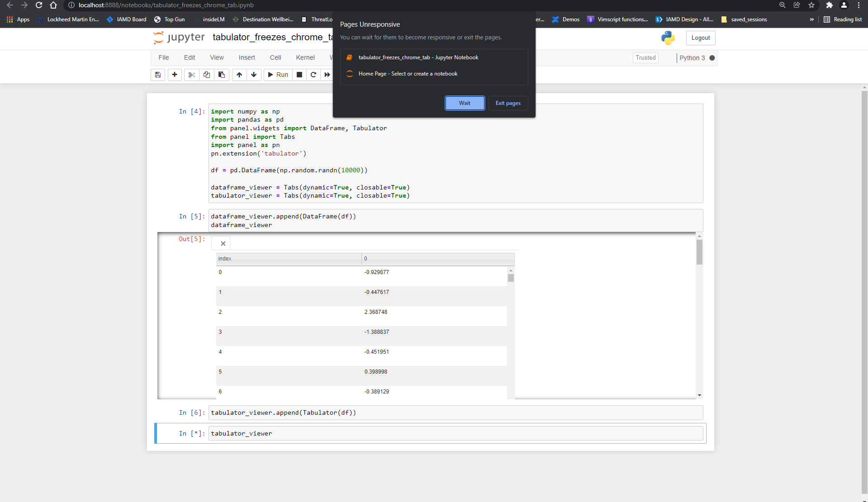The image size is (868, 502).
Task: Restart the kernel with the refresh icon
Action: 313,75
